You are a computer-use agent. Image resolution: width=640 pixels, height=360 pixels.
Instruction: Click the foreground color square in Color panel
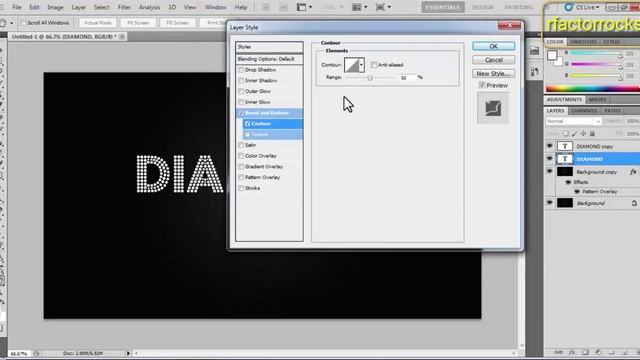[x=552, y=55]
